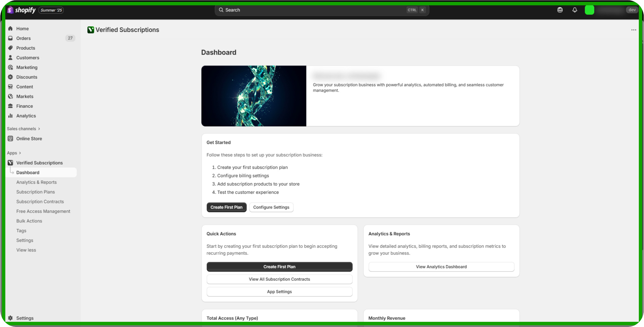This screenshot has height=327, width=644.
Task: Click the Summer '25 edition badge
Action: tap(51, 10)
